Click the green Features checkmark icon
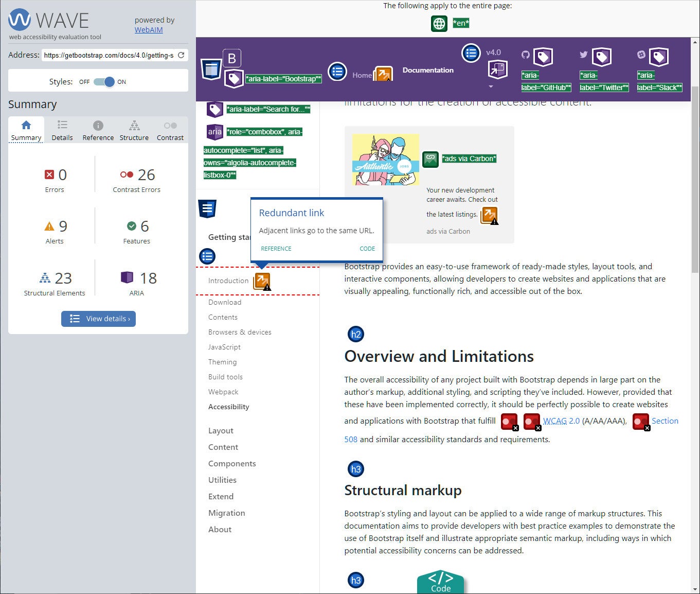 click(x=132, y=225)
